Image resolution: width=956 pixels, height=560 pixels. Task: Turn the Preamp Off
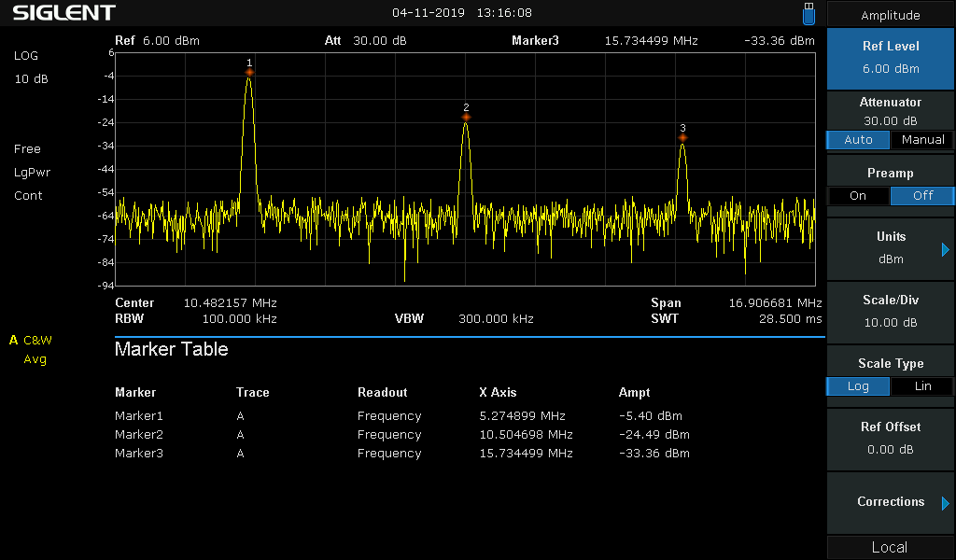click(922, 196)
